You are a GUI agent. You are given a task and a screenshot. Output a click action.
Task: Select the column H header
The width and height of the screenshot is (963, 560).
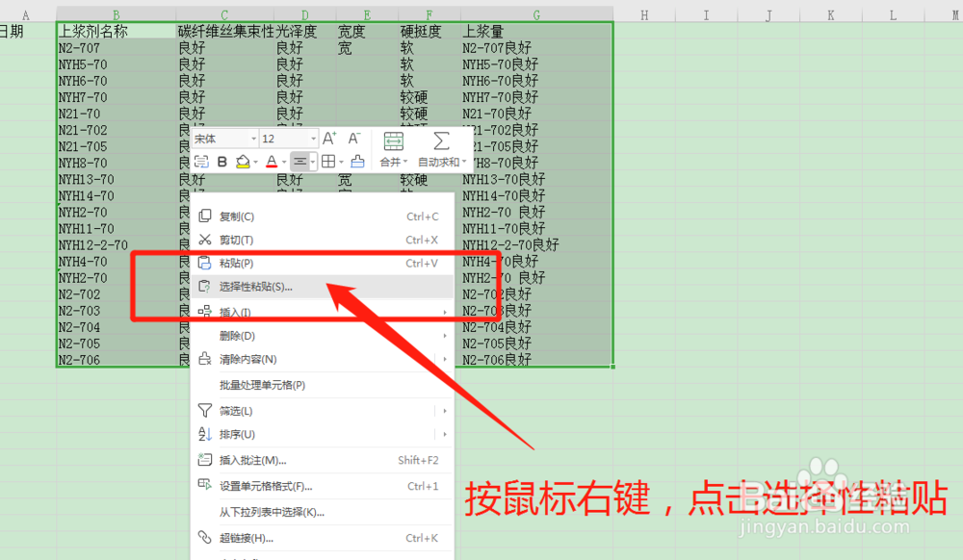[x=644, y=15]
